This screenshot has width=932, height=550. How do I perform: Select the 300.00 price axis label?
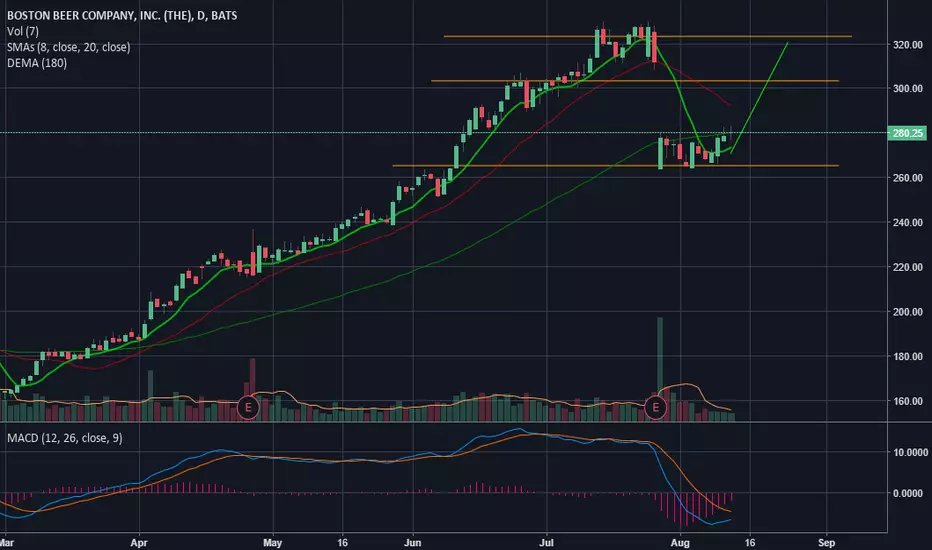click(908, 89)
